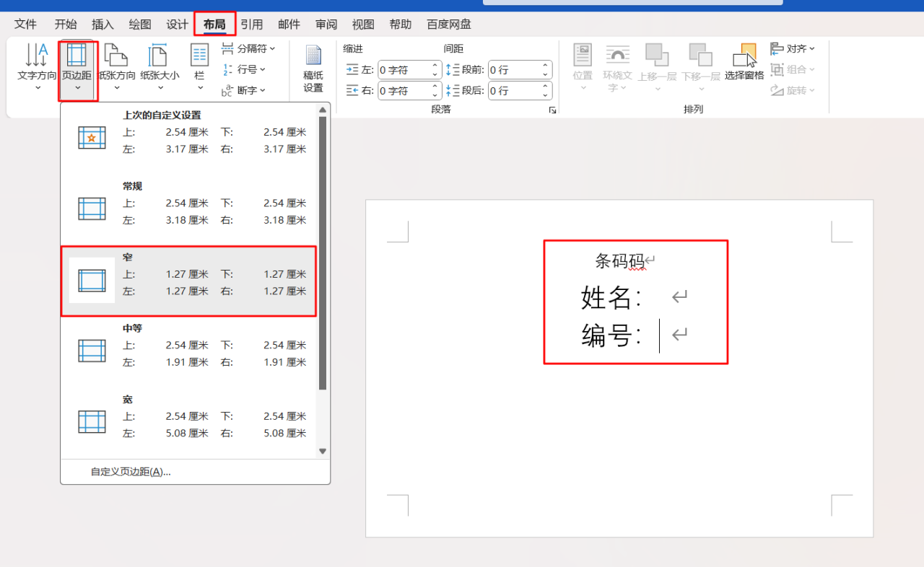Open the 组合 group dropdown
The width and height of the screenshot is (924, 567).
pyautogui.click(x=793, y=69)
